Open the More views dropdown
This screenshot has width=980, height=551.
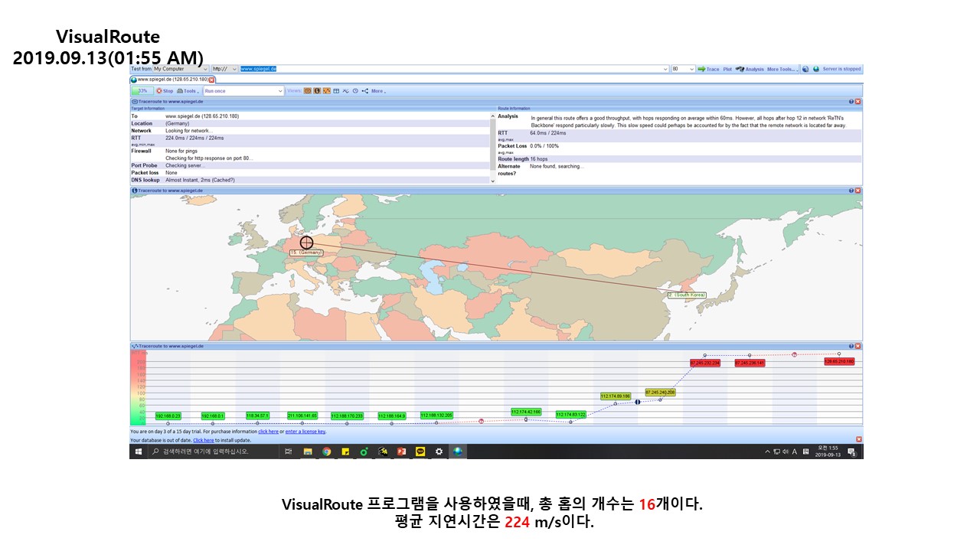(x=378, y=91)
